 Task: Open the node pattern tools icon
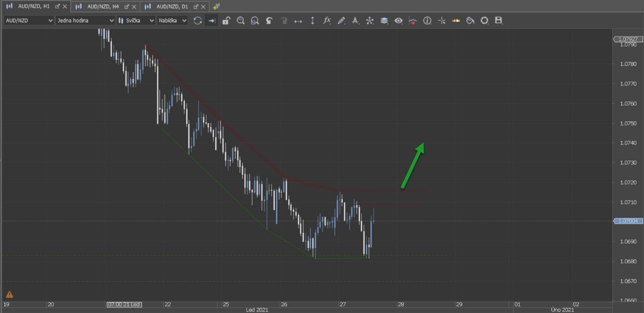(370, 20)
